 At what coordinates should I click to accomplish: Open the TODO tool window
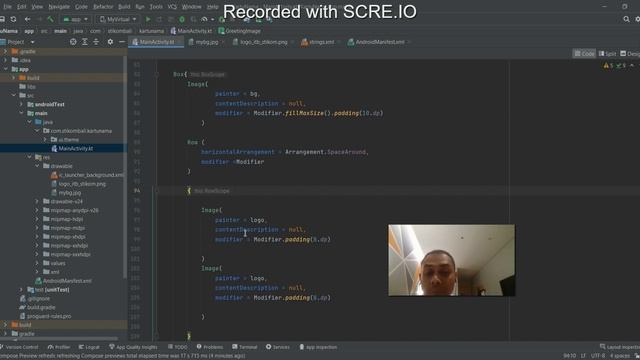178,347
